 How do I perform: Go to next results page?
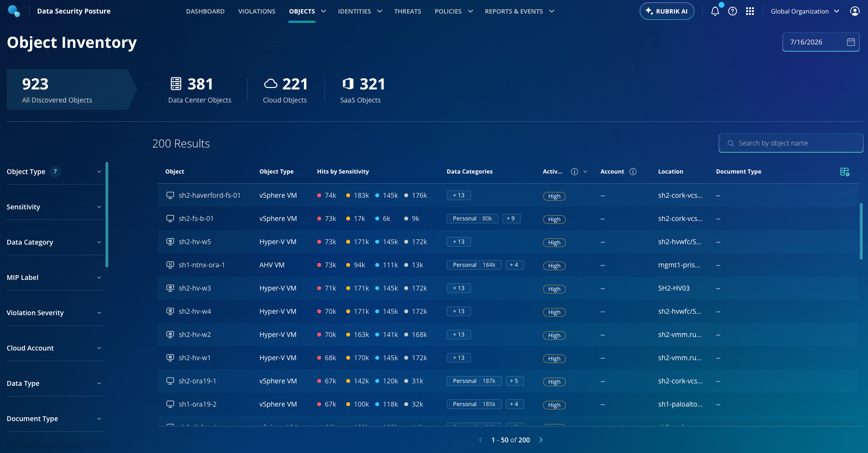pyautogui.click(x=541, y=440)
